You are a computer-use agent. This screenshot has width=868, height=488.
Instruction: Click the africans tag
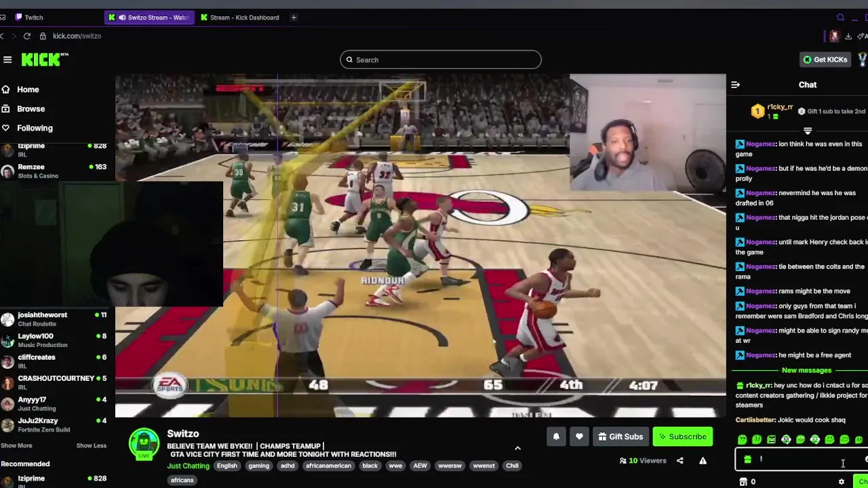[x=182, y=481]
